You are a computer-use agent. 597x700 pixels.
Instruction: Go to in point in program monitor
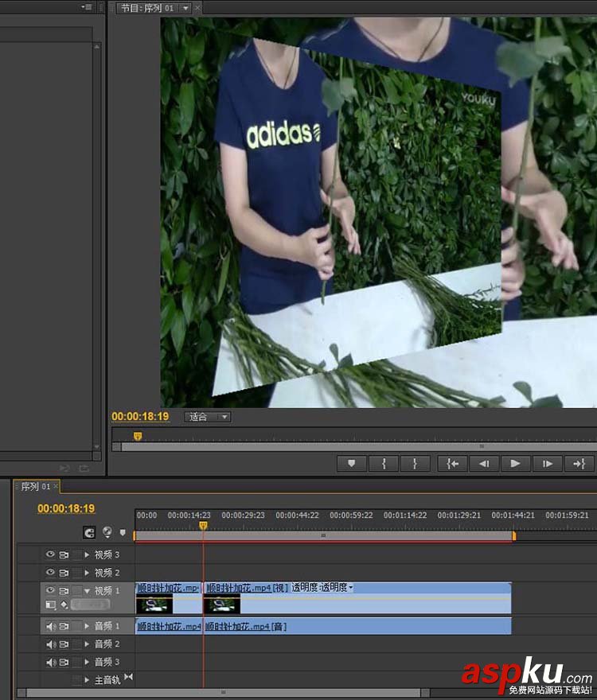(x=452, y=464)
